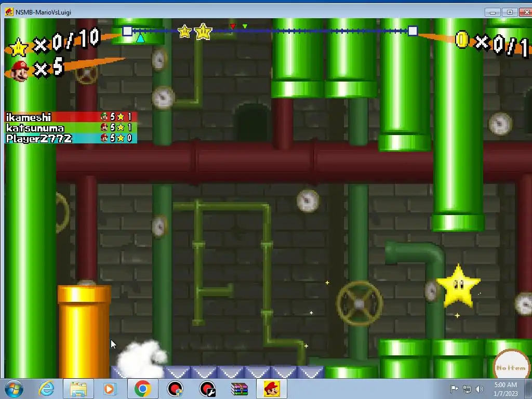
Task: Click the NSMB-MarioVsLuigi title bar icon
Action: coord(9,12)
